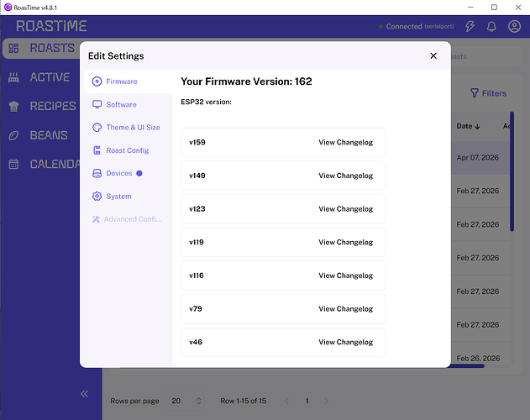This screenshot has height=420, width=530.
Task: Open the System settings section
Action: point(118,197)
